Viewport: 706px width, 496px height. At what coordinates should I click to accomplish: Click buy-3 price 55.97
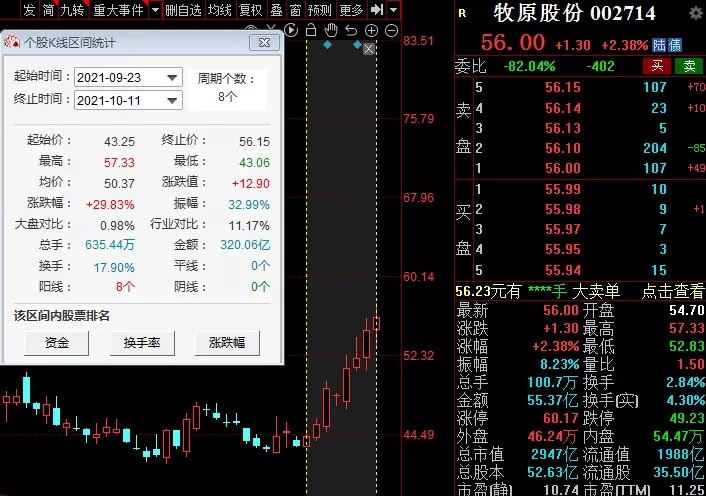coord(563,229)
